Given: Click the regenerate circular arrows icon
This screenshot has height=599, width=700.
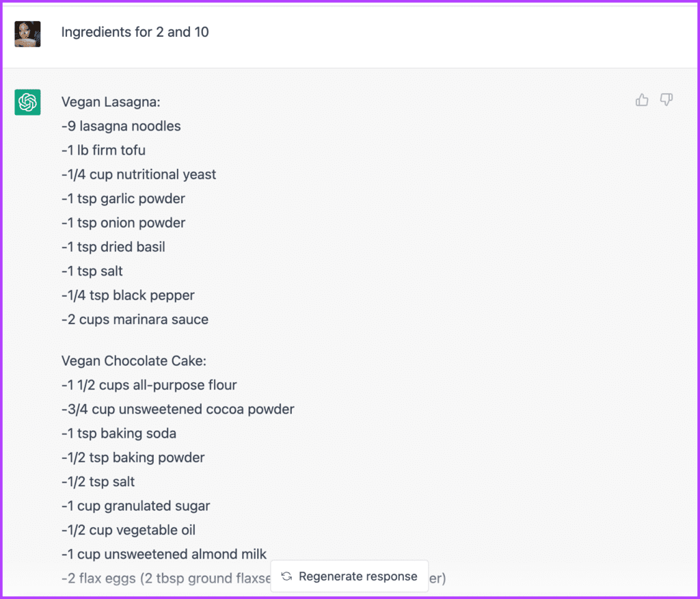Looking at the screenshot, I should tap(286, 576).
